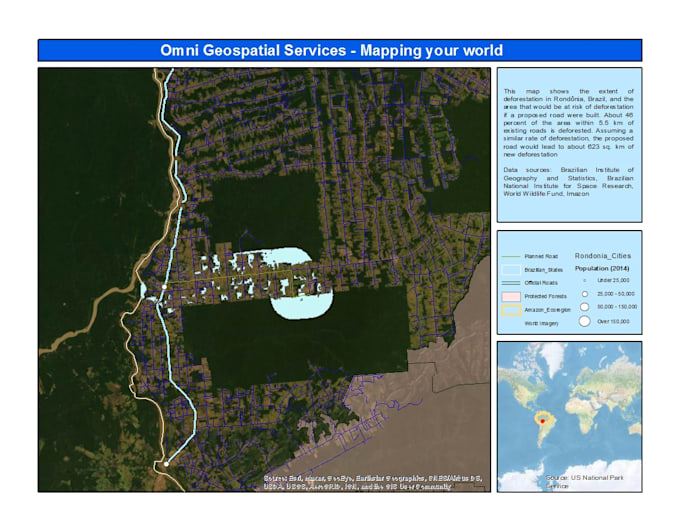Viewport: 680px width, 525px height.
Task: Click the white city marker at the river's southern end
Action: pos(166,464)
